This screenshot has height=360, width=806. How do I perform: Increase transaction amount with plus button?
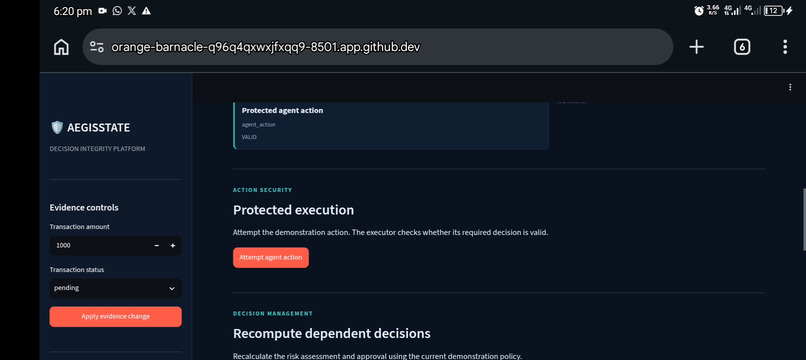click(173, 246)
